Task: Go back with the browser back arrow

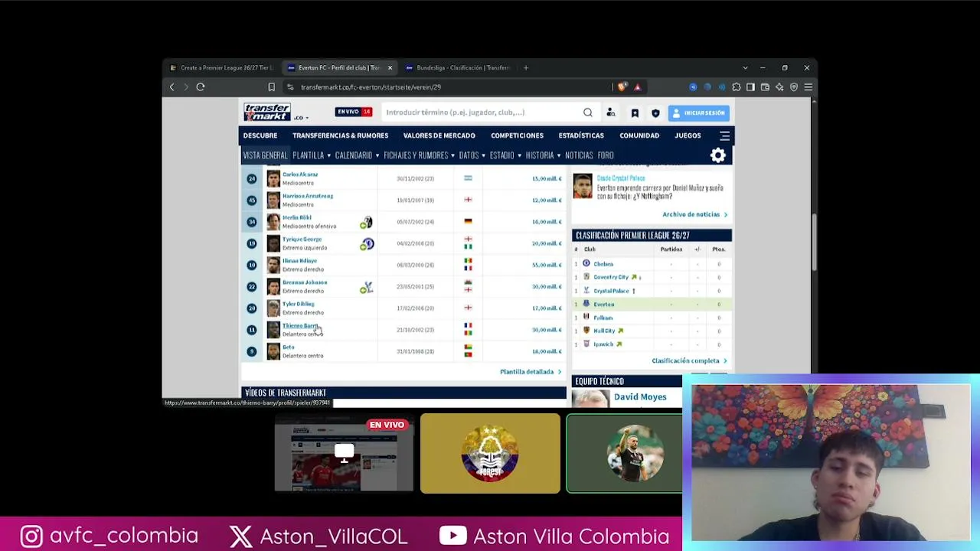Action: pyautogui.click(x=171, y=87)
